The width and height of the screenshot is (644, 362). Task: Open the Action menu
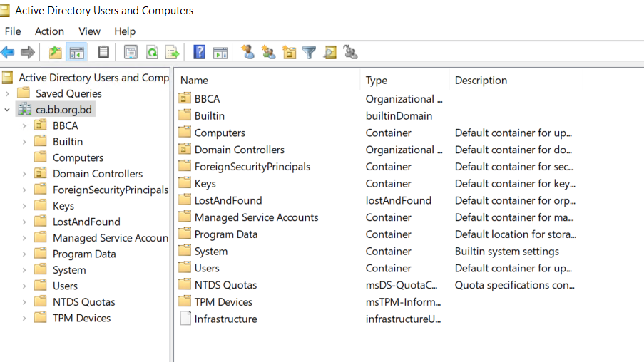tap(49, 31)
